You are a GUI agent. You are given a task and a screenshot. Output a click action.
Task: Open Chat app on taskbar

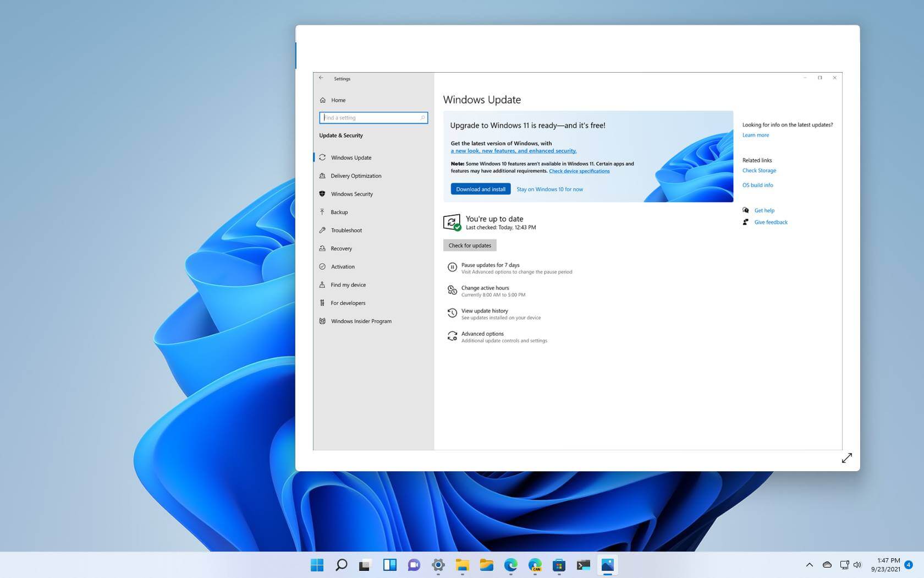pos(414,565)
